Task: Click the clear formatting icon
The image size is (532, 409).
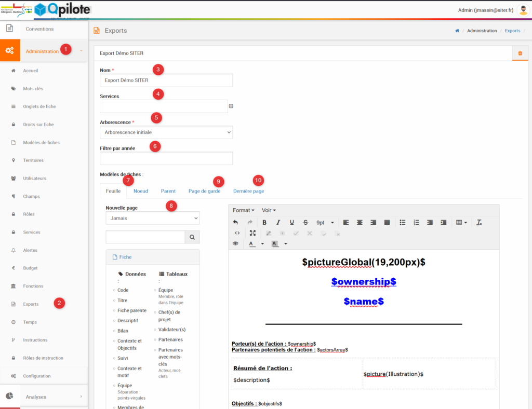Action: tap(479, 222)
